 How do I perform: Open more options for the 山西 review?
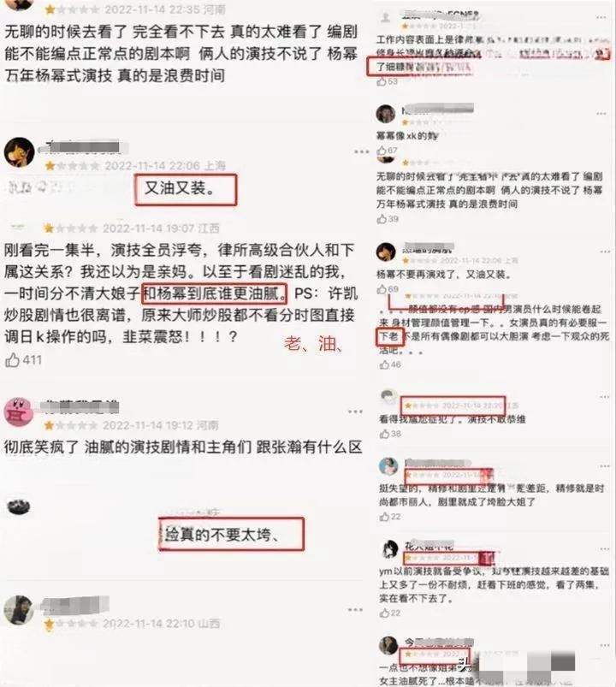point(355,610)
